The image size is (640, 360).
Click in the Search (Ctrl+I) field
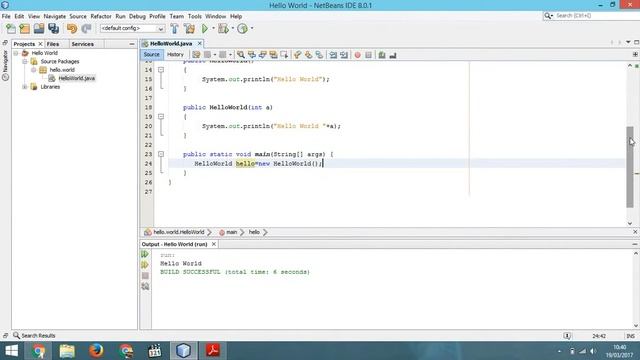click(595, 16)
